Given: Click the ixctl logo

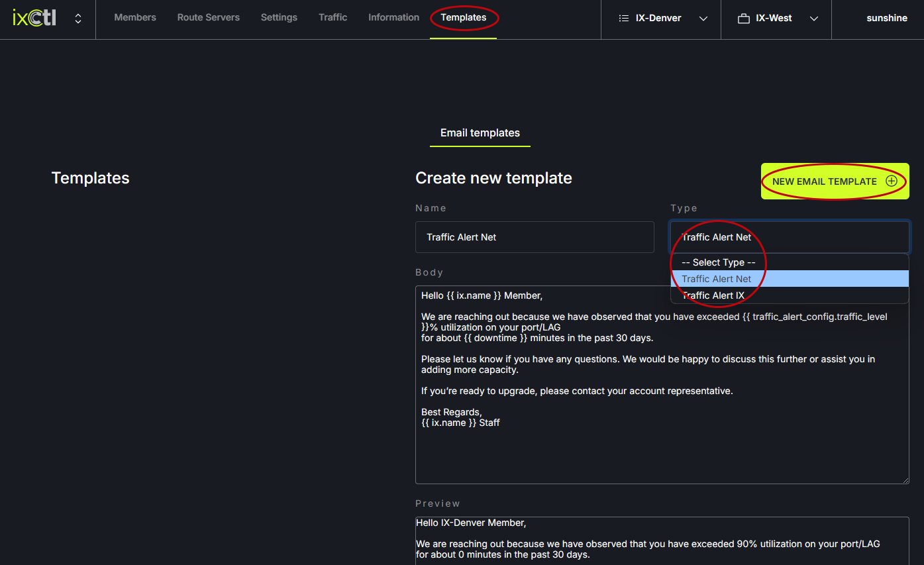Looking at the screenshot, I should [x=34, y=19].
